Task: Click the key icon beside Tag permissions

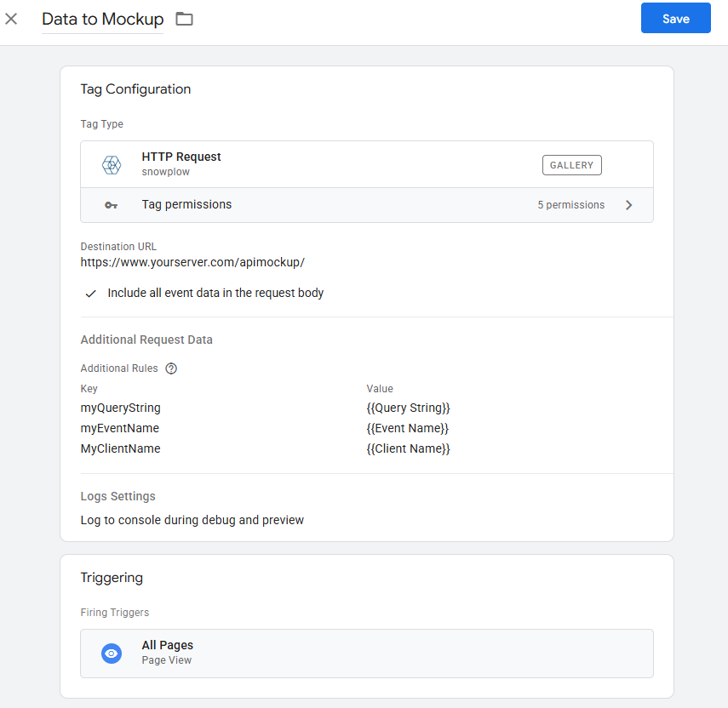Action: pyautogui.click(x=112, y=205)
